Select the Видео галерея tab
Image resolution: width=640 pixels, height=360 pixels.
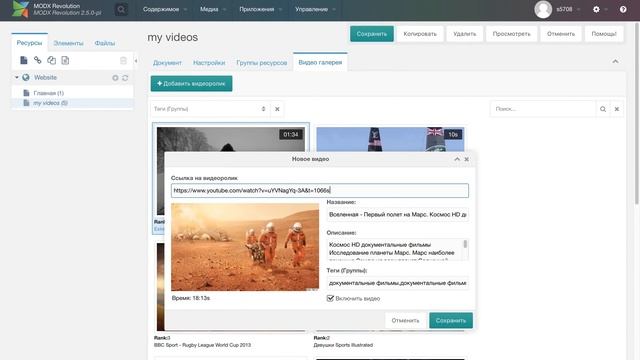point(320,62)
